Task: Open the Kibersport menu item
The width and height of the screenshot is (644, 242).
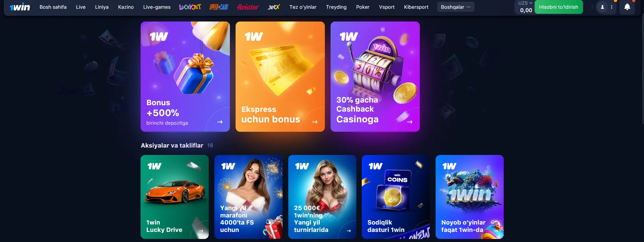Action: 416,7
